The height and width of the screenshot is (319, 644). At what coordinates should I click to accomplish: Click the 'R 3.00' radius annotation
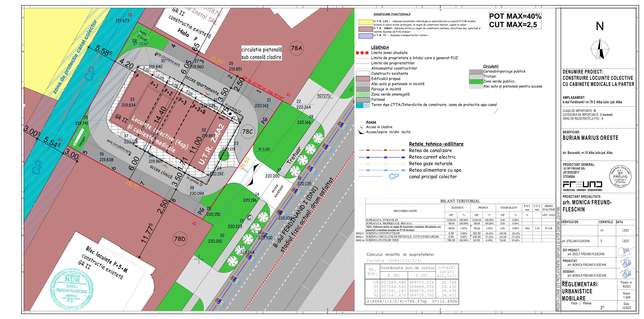264,149
